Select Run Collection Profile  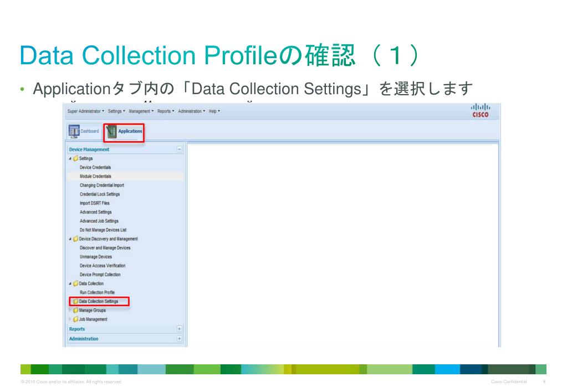(x=97, y=292)
